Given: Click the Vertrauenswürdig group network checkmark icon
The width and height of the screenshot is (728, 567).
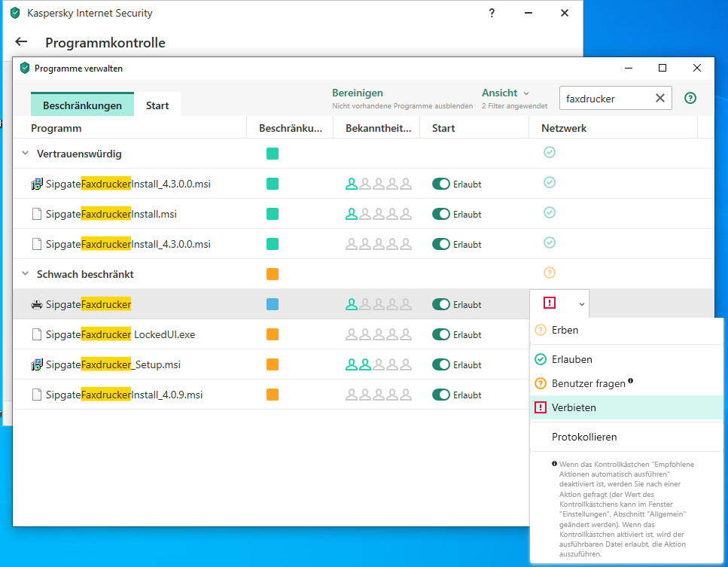Looking at the screenshot, I should tap(550, 153).
